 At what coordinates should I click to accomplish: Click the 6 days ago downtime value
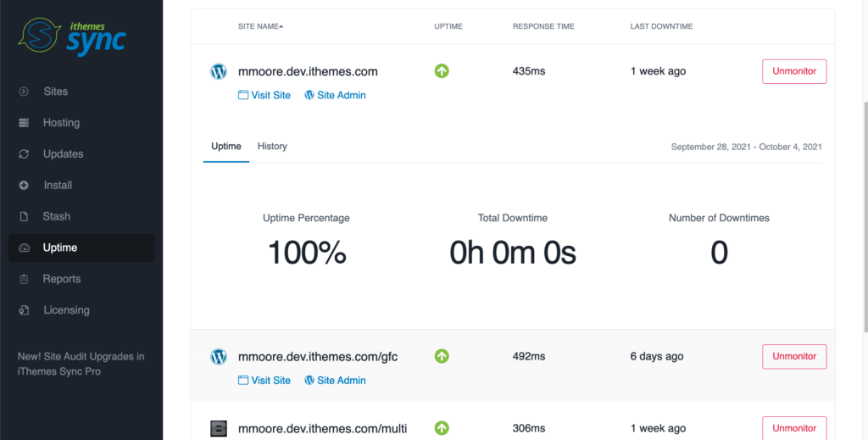coord(657,356)
